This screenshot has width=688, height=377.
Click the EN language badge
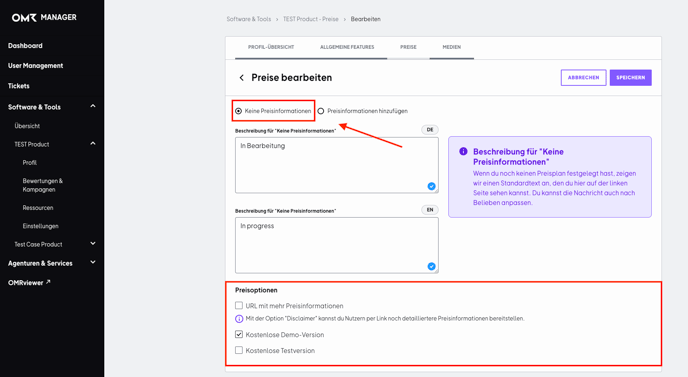(430, 210)
